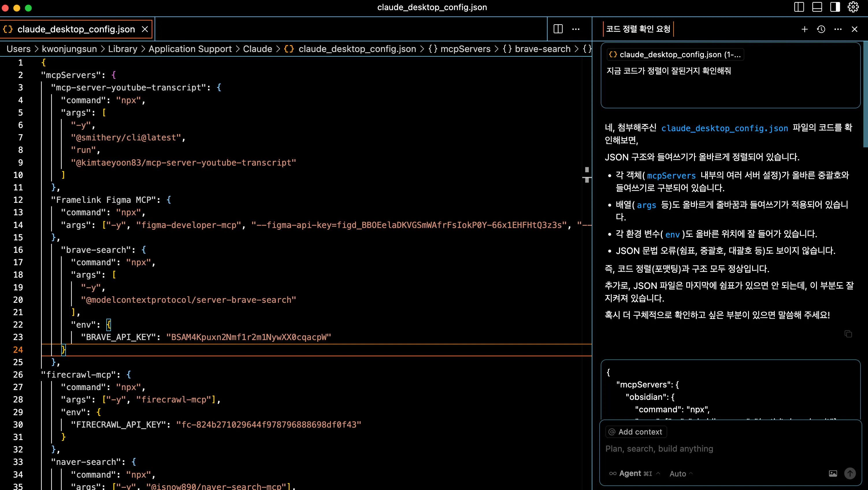The height and width of the screenshot is (490, 868).
Task: Click "@smithery/cli@latest" string on line 7
Action: point(126,138)
